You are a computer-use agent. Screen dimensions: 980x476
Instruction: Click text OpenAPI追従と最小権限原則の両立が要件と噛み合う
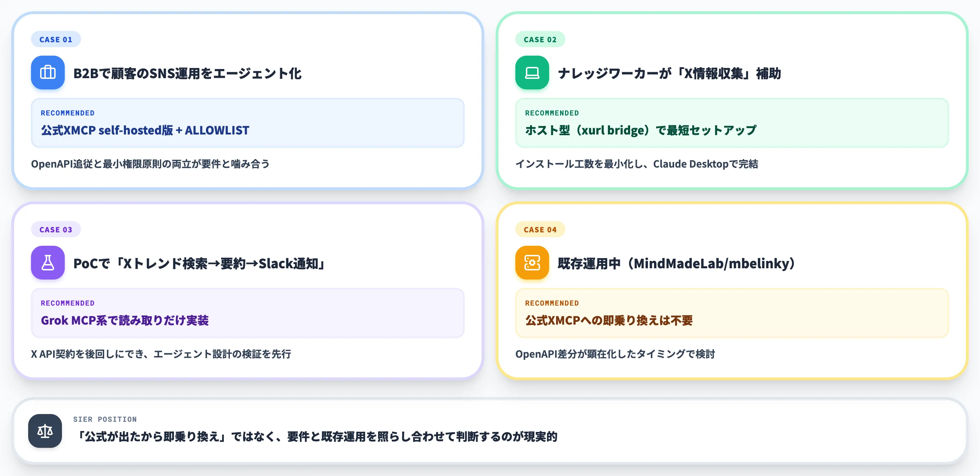[x=150, y=164]
